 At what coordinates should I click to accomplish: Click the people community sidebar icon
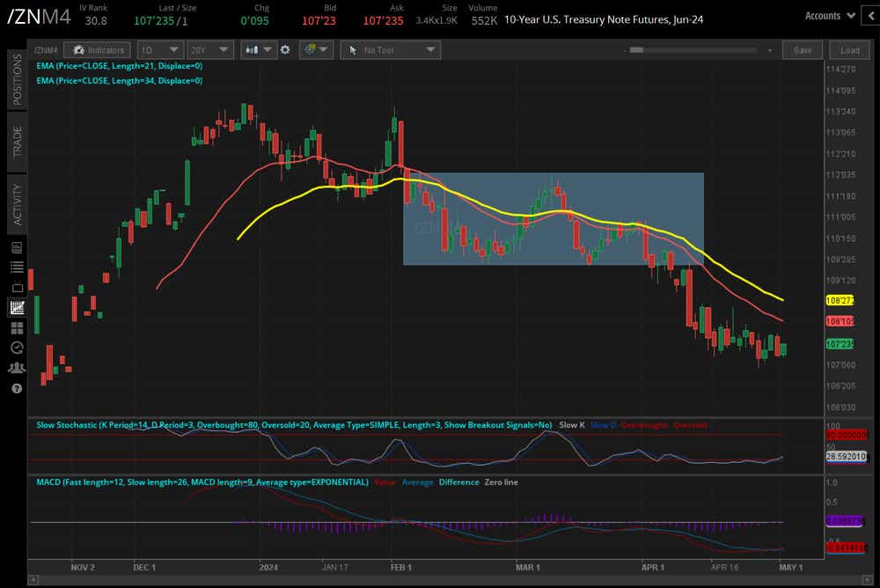17,368
